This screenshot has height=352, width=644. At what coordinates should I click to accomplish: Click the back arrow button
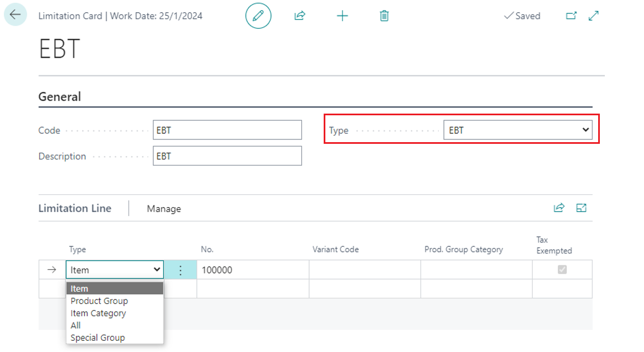pyautogui.click(x=15, y=15)
